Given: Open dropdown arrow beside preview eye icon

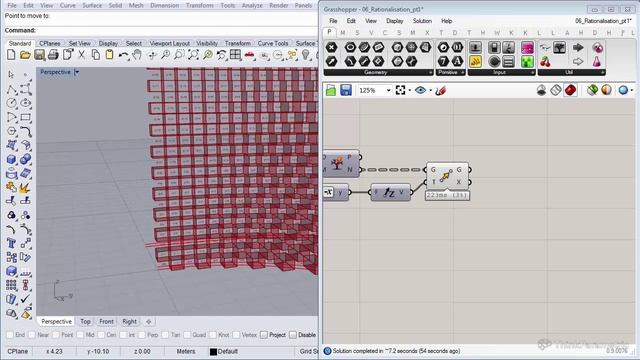Looking at the screenshot, I should pos(430,90).
